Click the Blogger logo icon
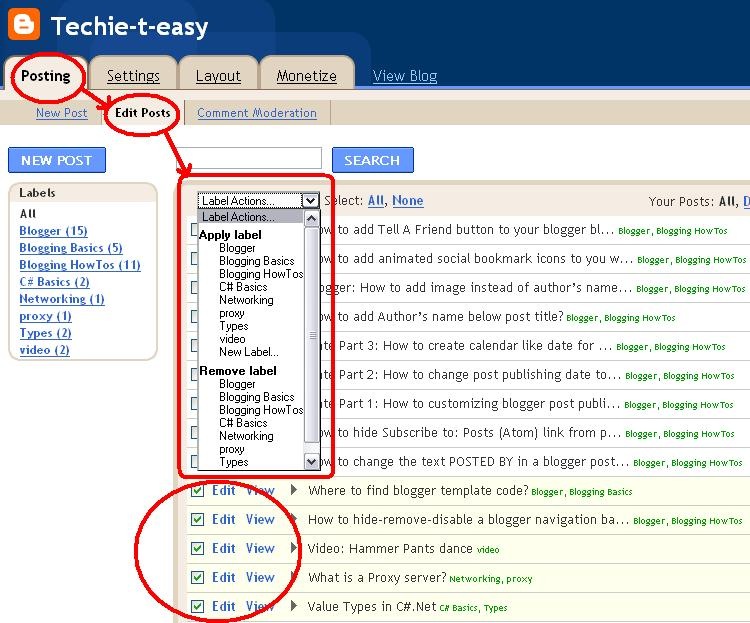This screenshot has height=623, width=750. [x=24, y=24]
